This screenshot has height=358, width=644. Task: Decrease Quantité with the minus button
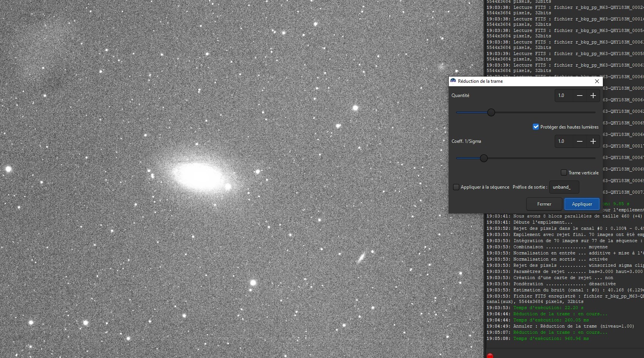coord(580,95)
